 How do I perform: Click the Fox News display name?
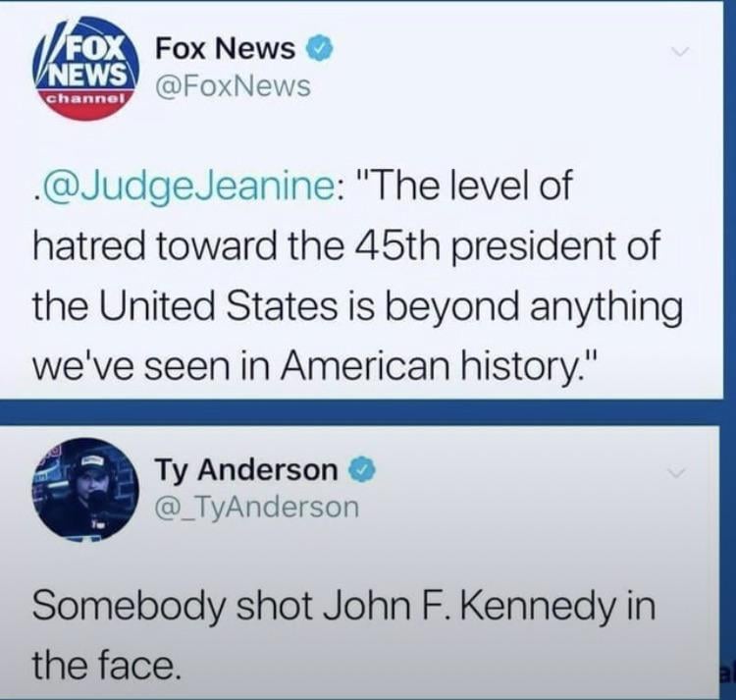click(x=226, y=49)
